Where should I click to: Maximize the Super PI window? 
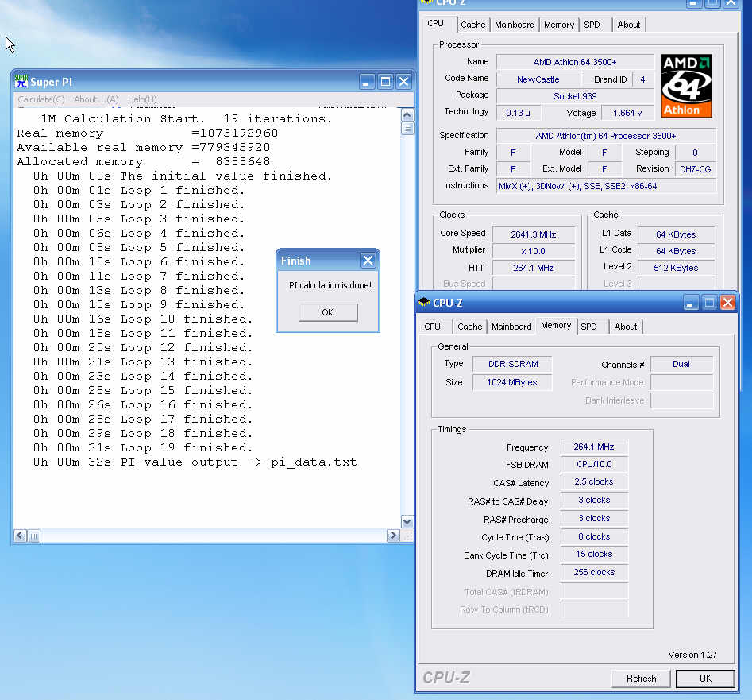385,82
